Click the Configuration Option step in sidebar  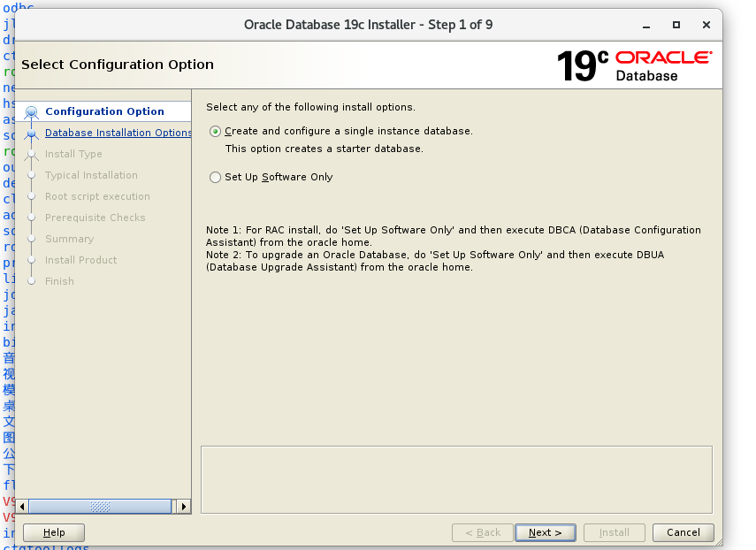click(104, 111)
